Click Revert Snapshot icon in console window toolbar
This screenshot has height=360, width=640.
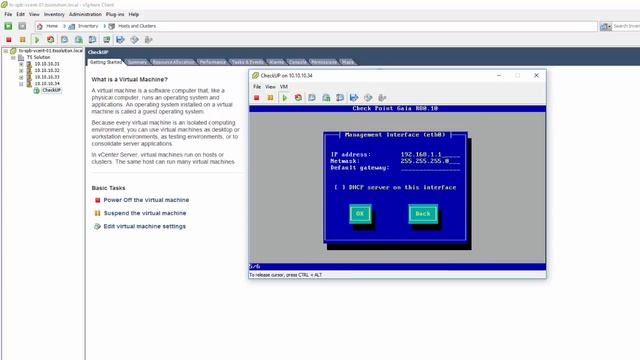tap(326, 98)
